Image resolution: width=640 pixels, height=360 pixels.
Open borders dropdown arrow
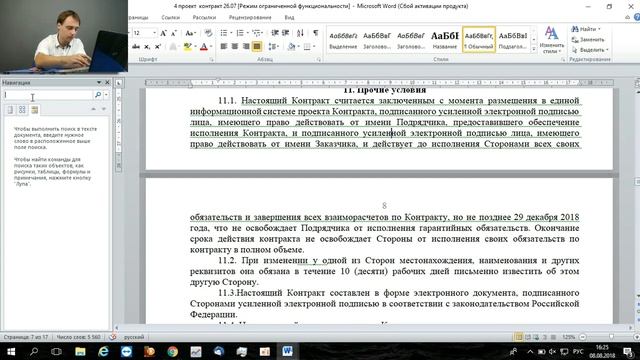coord(314,47)
